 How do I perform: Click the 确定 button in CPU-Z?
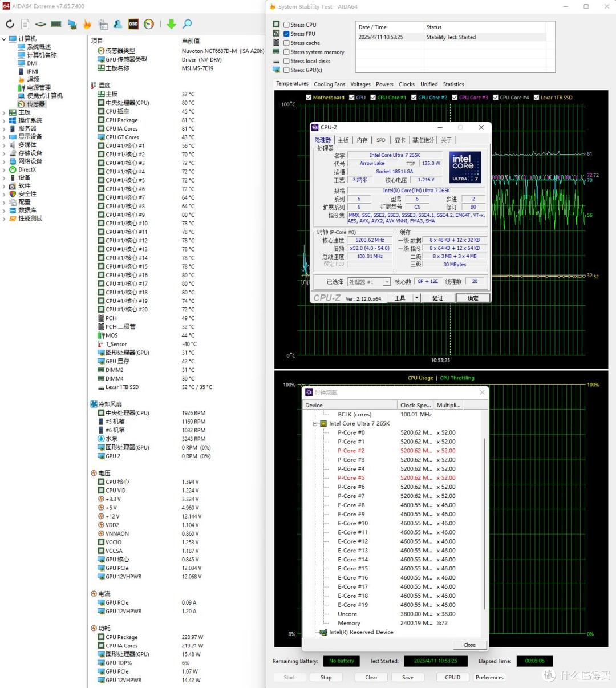pos(473,298)
